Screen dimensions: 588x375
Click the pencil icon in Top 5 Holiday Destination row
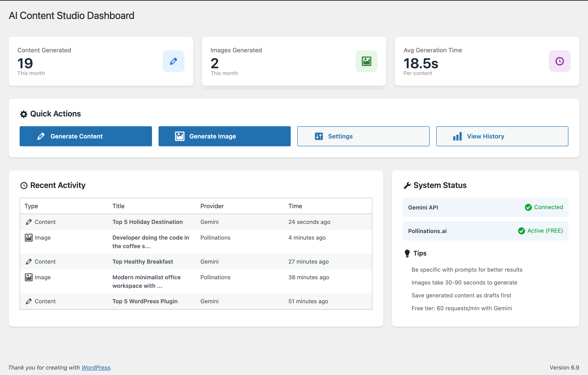coord(29,222)
